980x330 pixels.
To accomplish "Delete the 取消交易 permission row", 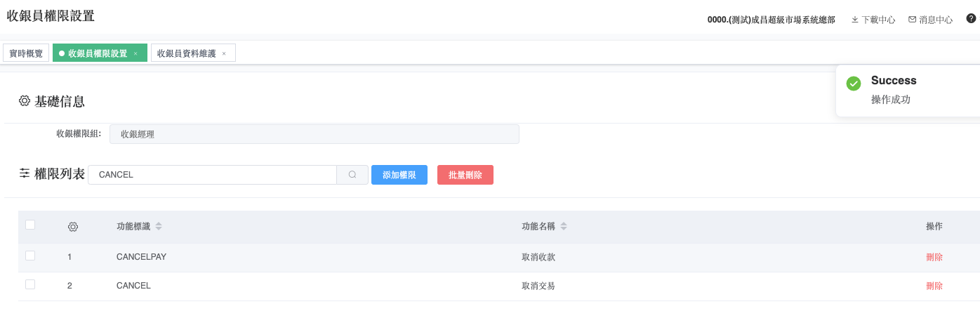I will pyautogui.click(x=934, y=286).
